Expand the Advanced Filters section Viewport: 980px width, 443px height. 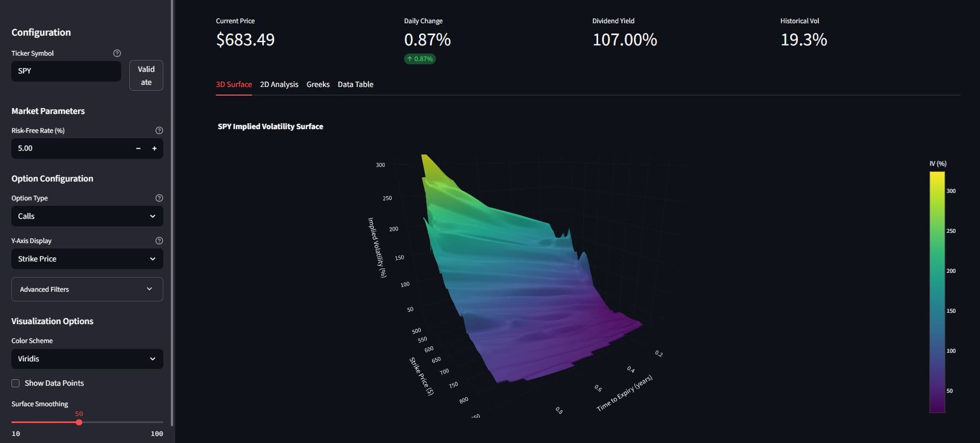tap(87, 289)
